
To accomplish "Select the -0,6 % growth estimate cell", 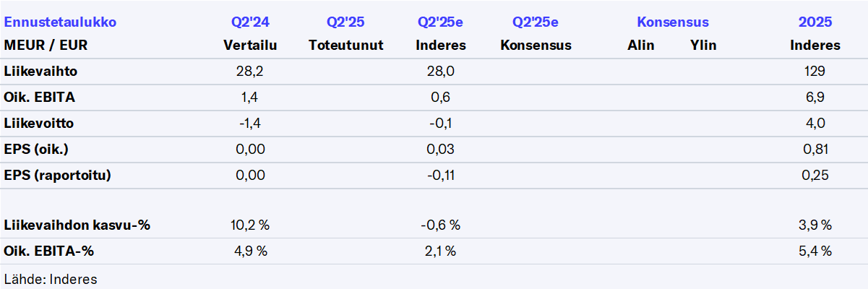I will tap(440, 225).
